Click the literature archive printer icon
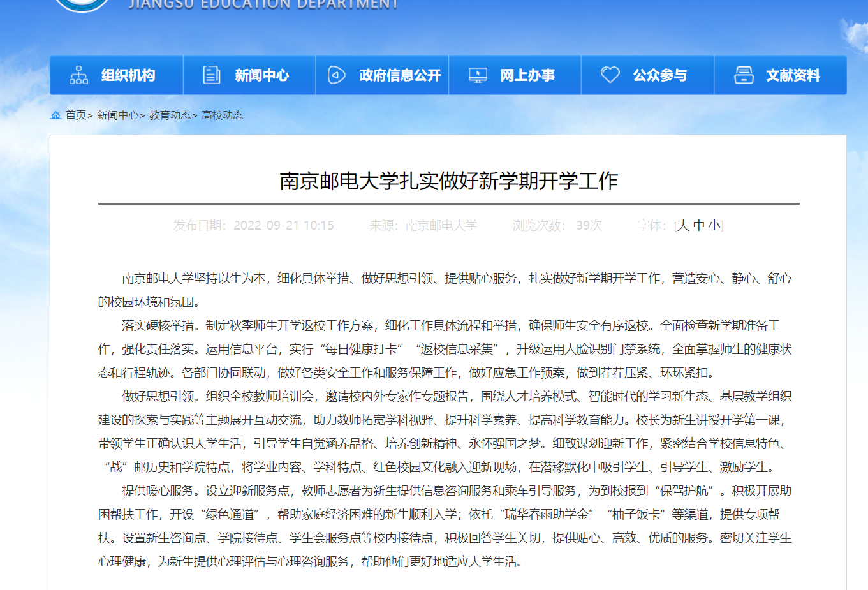This screenshot has width=868, height=590. [x=744, y=75]
